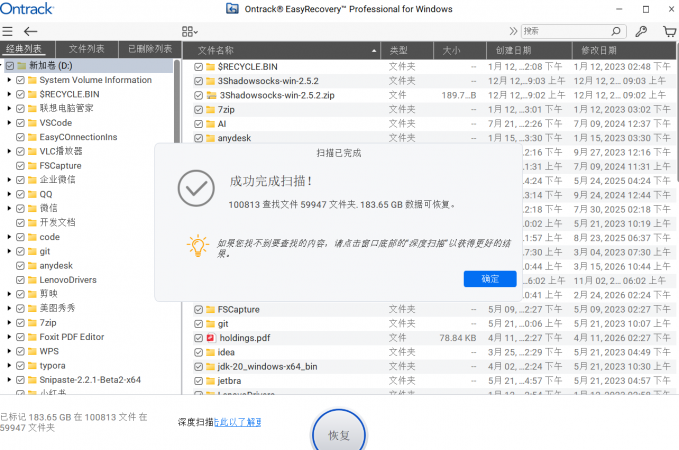
Task: Click 开发文档 folder icon in tree
Action: (32, 223)
